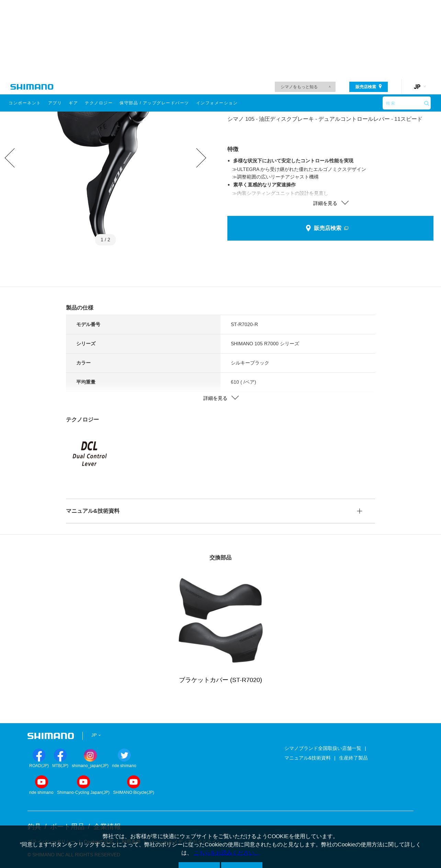The width and height of the screenshot is (441, 868).
Task: Expand マニュアル&技術資料 section plus
Action: coord(360,511)
